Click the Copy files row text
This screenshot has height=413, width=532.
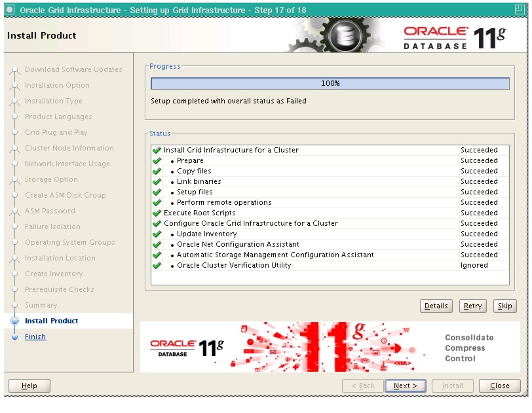coord(194,171)
